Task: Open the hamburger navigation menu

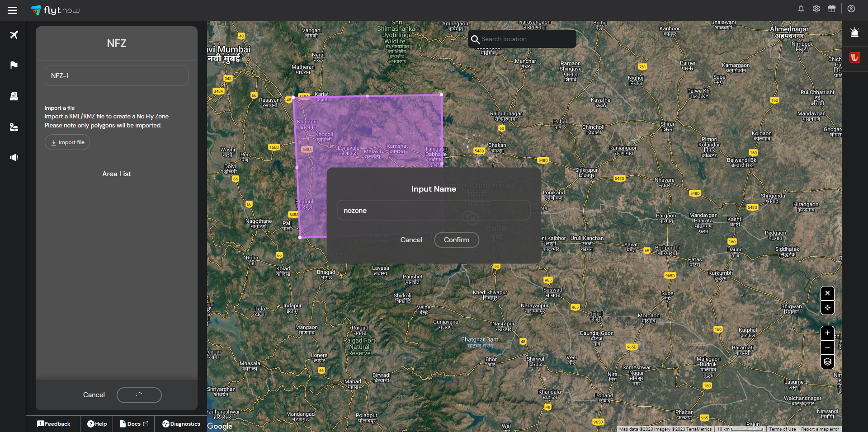Action: click(13, 10)
